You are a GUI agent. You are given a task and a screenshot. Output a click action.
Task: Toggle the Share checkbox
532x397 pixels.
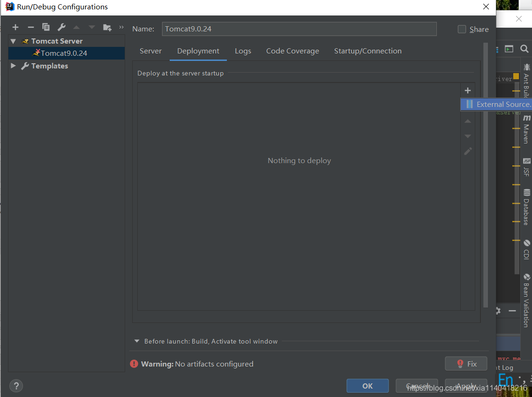[462, 30]
